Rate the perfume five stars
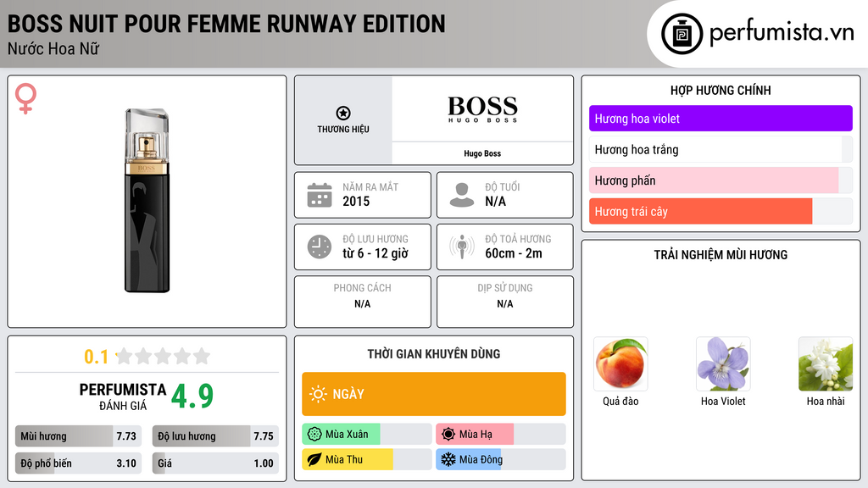The image size is (868, 488). 202,357
